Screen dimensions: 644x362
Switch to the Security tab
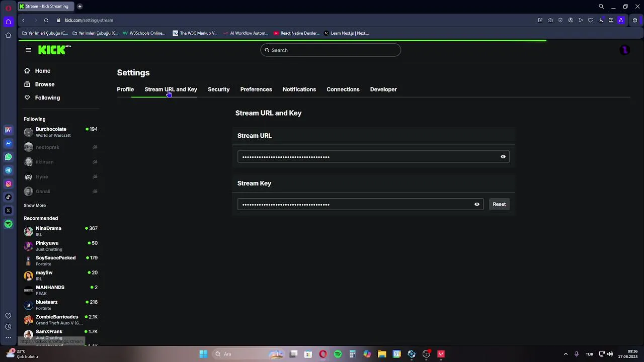point(218,89)
